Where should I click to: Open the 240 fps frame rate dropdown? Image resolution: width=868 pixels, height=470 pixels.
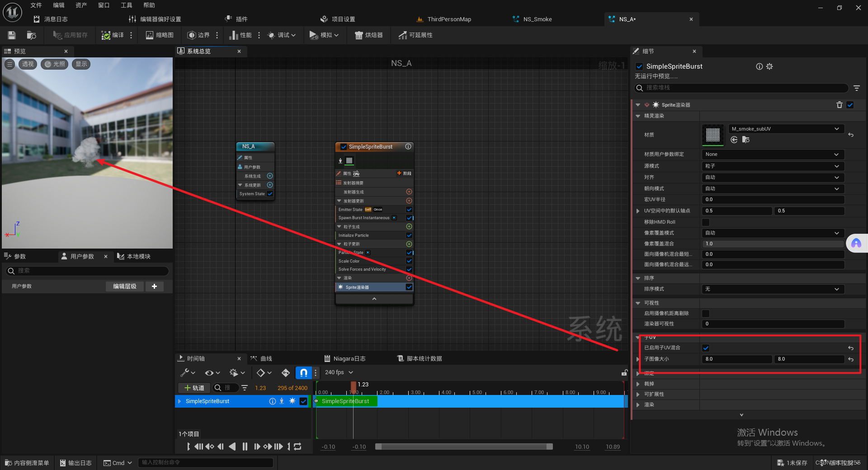pyautogui.click(x=339, y=373)
